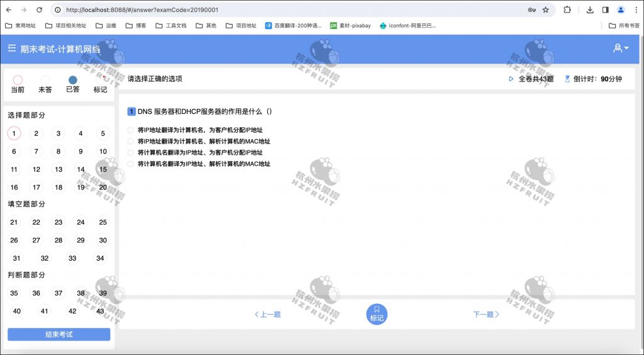Click the play icon beside 全卷共43题
The width and height of the screenshot is (644, 355).
pos(511,79)
